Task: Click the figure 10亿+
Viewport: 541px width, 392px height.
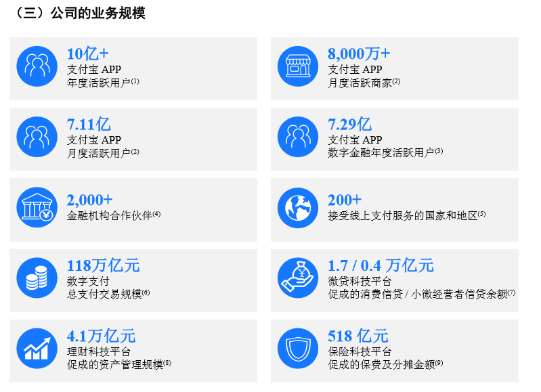Action: [x=87, y=54]
